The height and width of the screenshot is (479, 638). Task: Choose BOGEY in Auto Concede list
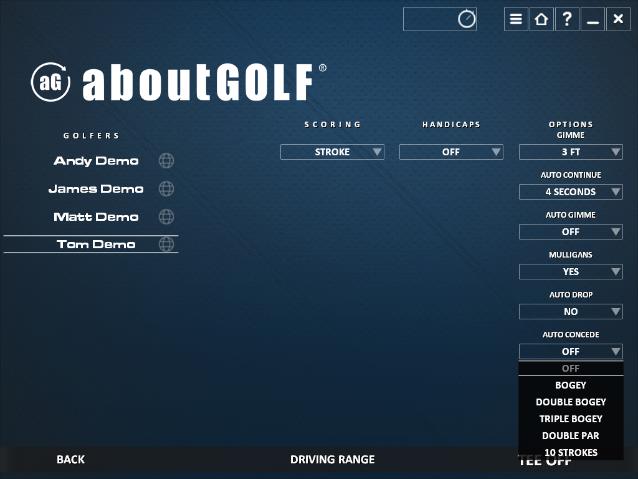point(570,385)
